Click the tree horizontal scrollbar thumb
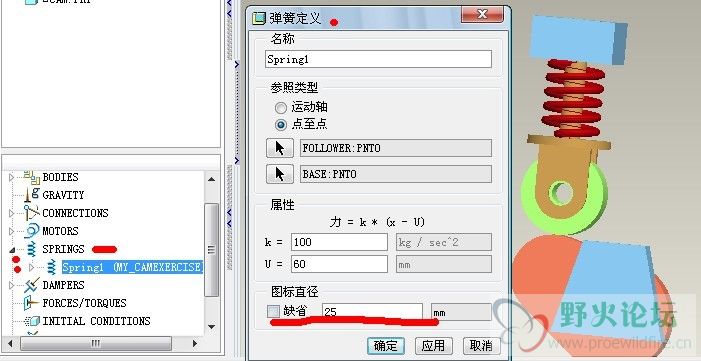The height and width of the screenshot is (361, 701). [x=96, y=344]
